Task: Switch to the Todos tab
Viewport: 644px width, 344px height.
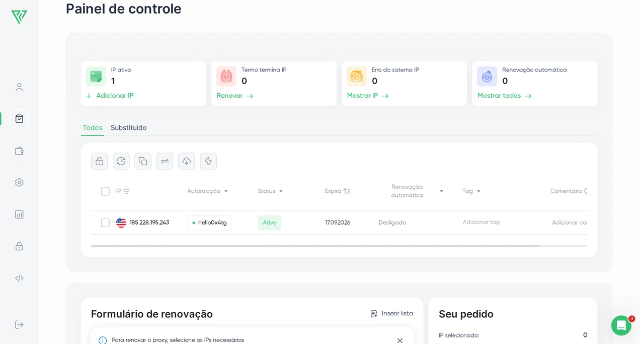Action: pyautogui.click(x=93, y=128)
